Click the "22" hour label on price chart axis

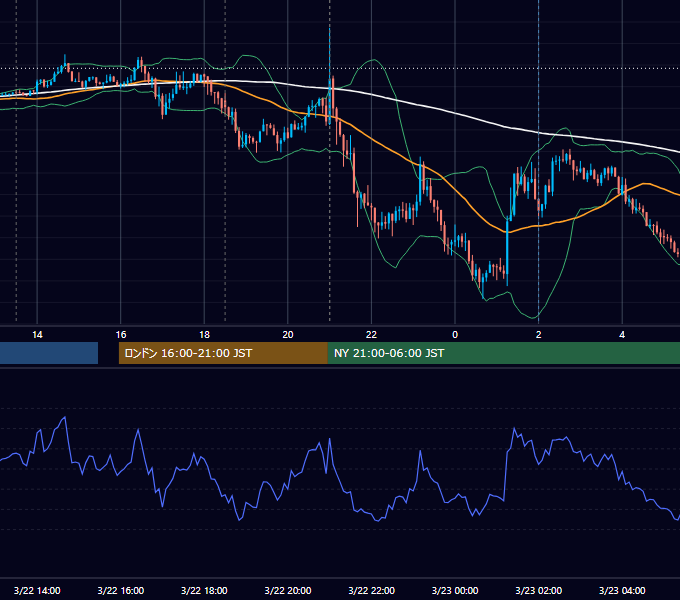(371, 335)
